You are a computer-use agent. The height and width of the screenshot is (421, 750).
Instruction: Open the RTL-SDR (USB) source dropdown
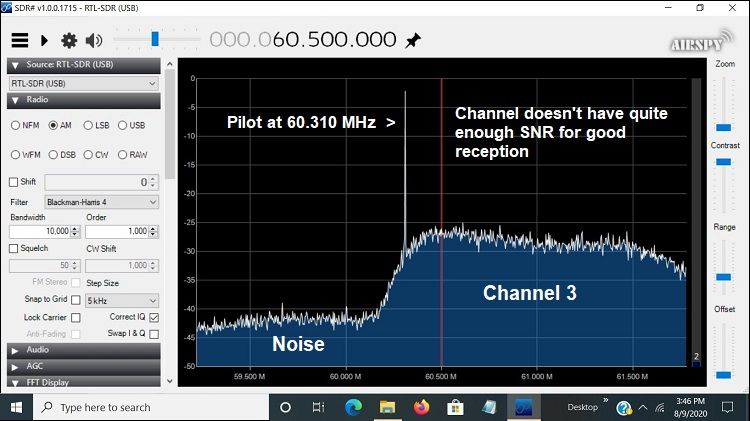pos(83,83)
